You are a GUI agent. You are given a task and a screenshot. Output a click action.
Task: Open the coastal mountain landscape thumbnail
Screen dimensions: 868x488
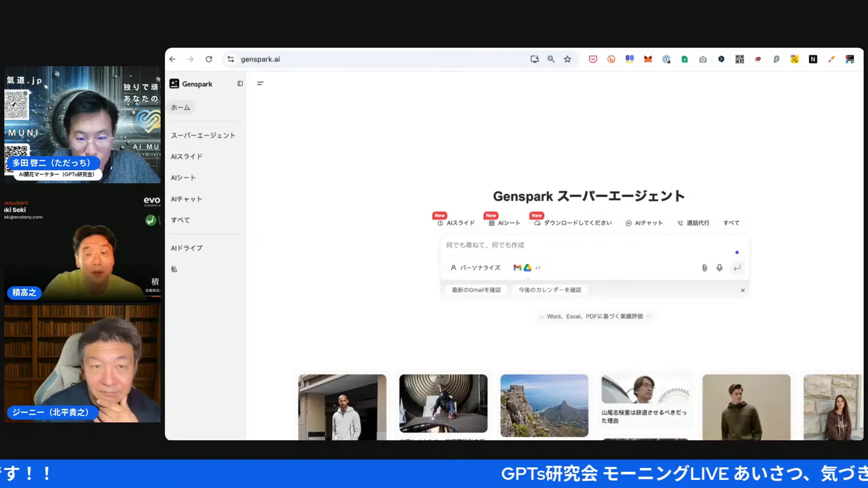[x=544, y=405]
